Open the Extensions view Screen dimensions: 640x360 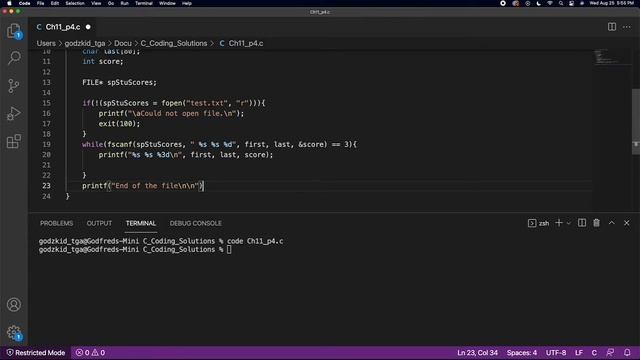(14, 141)
